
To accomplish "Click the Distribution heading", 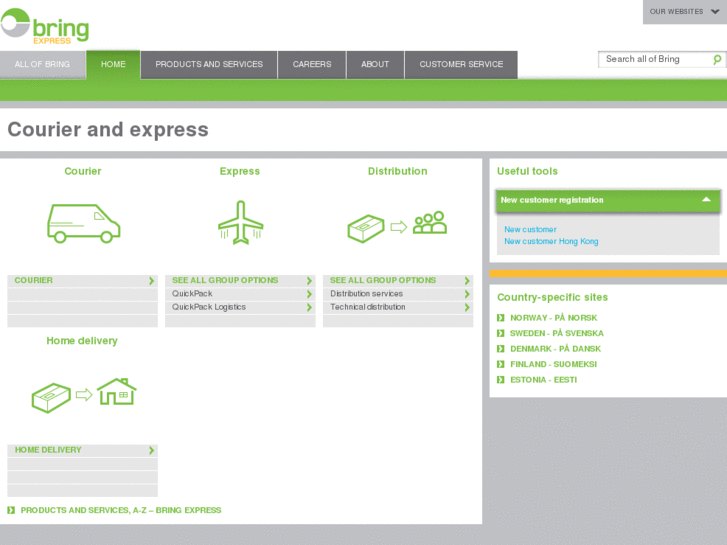I will (397, 171).
